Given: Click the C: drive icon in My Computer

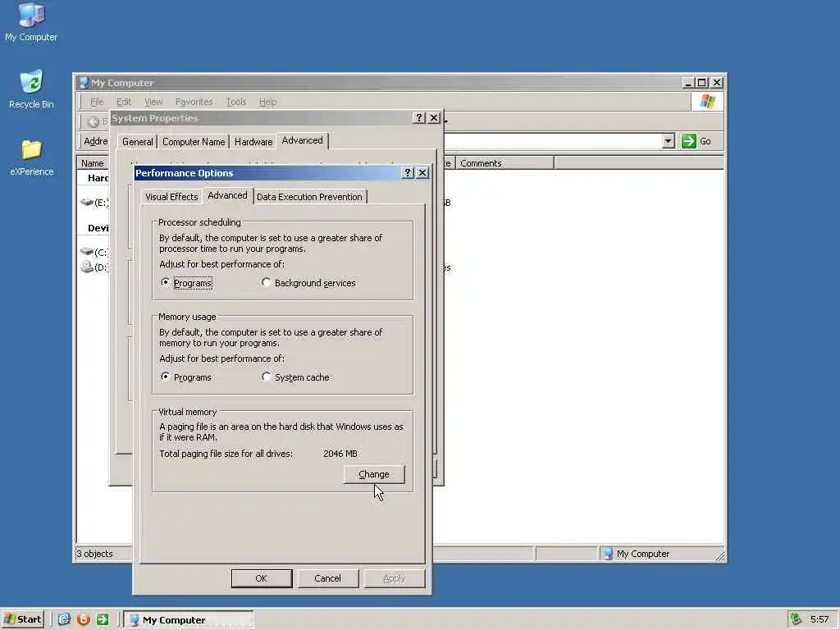Looking at the screenshot, I should [87, 251].
